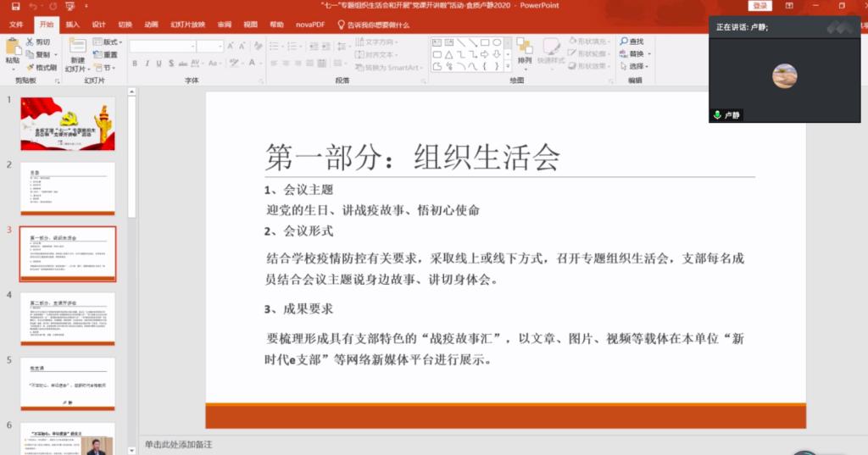Select the oval shape in shapes gallery
This screenshot has height=455, width=868.
pyautogui.click(x=498, y=42)
